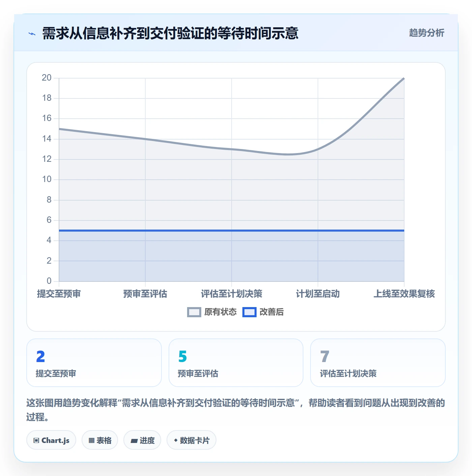The width and height of the screenshot is (472, 476).
Task: Click the bar icon in the 进度 chip
Action: [x=134, y=441]
